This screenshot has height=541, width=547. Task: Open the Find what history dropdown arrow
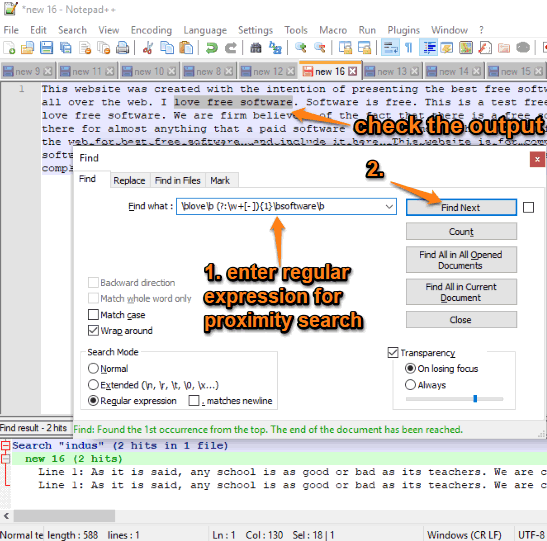coord(389,206)
